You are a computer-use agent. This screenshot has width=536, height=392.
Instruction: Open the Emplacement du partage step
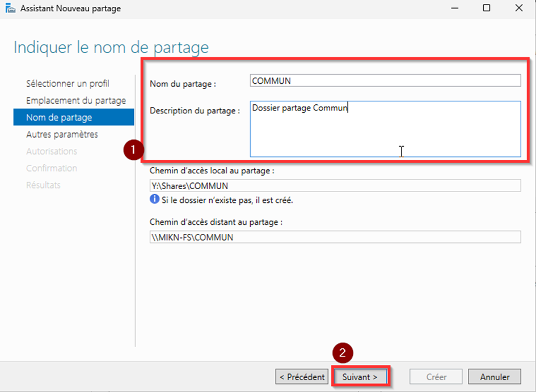pyautogui.click(x=75, y=100)
